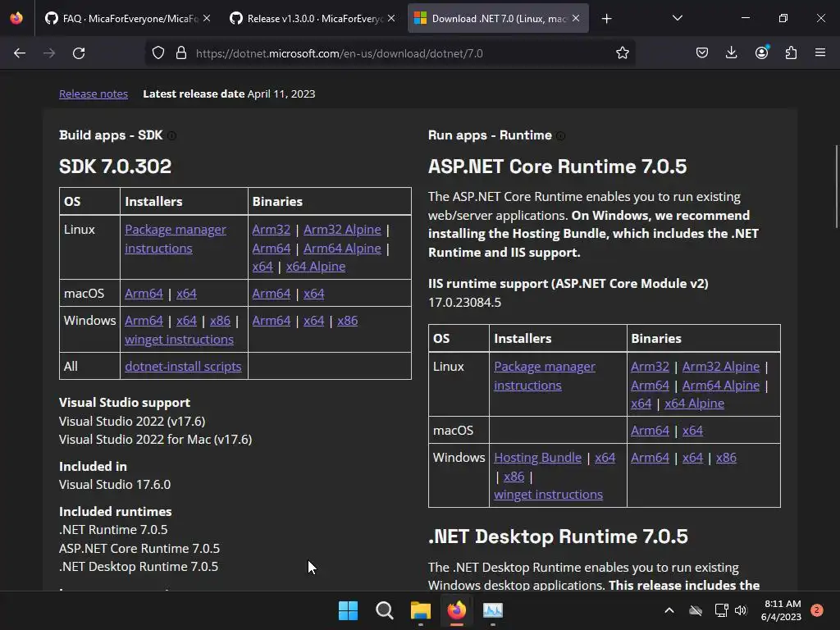Open the volume speaker tray icon
The height and width of the screenshot is (630, 840).
point(741,610)
